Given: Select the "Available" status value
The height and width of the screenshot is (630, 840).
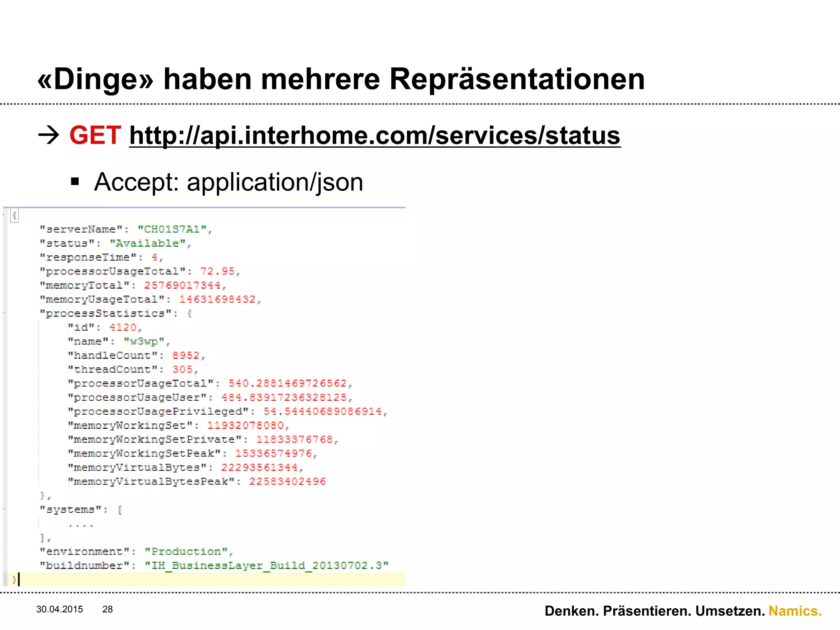Looking at the screenshot, I should [x=148, y=243].
